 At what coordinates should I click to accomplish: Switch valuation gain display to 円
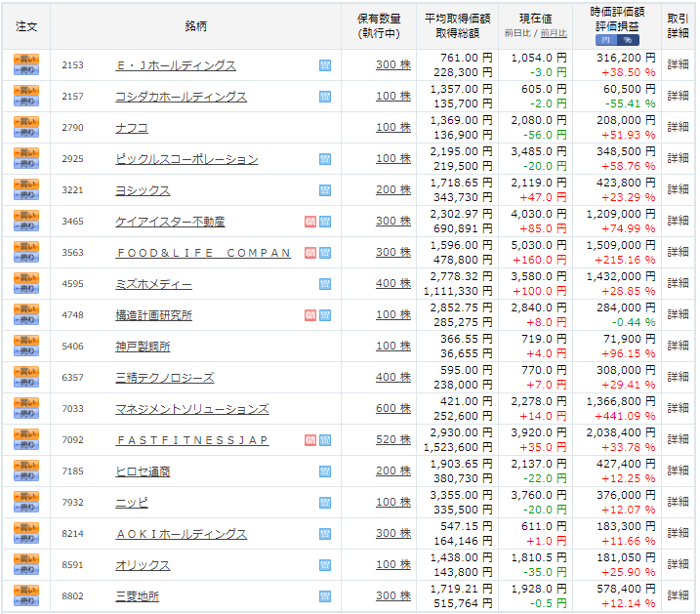point(606,40)
